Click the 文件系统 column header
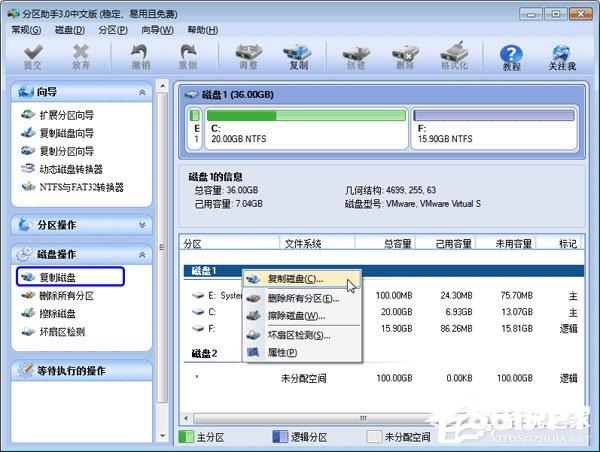Image resolution: width=600 pixels, height=452 pixels. (x=318, y=243)
